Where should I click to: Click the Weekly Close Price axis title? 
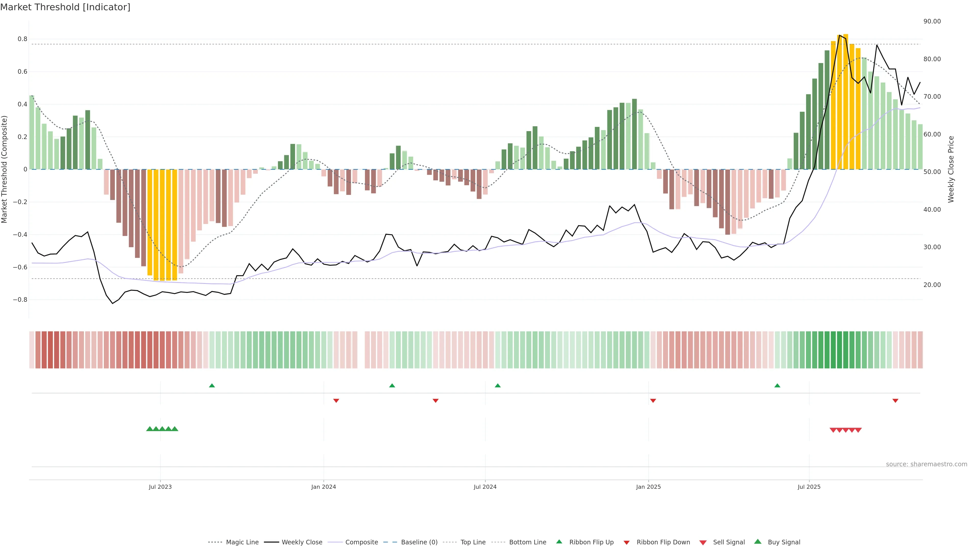click(x=951, y=169)
